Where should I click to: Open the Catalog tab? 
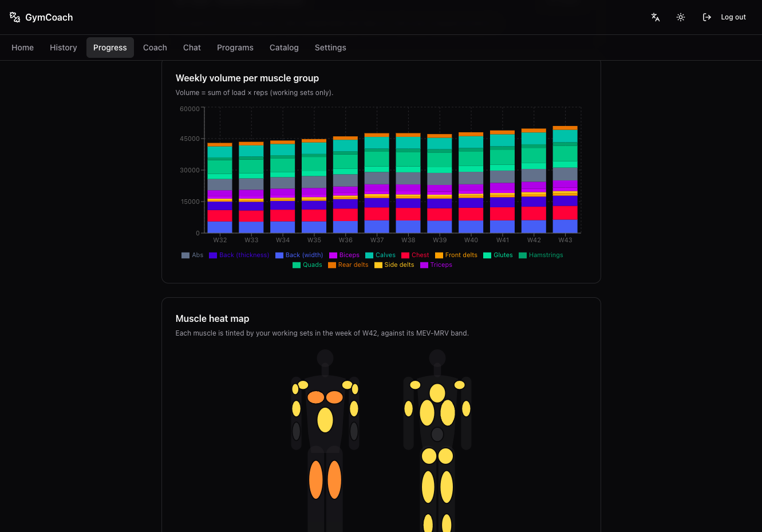tap(284, 48)
